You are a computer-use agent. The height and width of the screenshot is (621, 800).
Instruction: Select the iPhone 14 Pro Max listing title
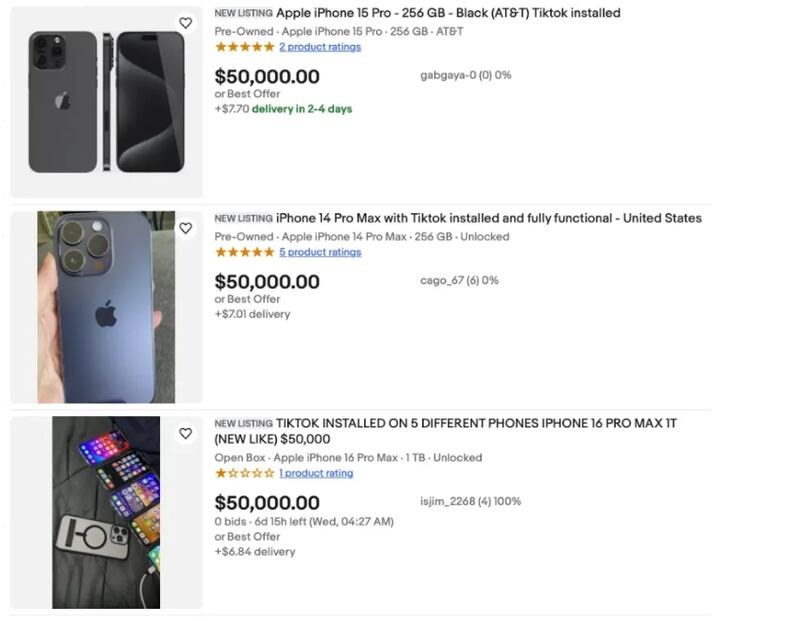(x=485, y=218)
